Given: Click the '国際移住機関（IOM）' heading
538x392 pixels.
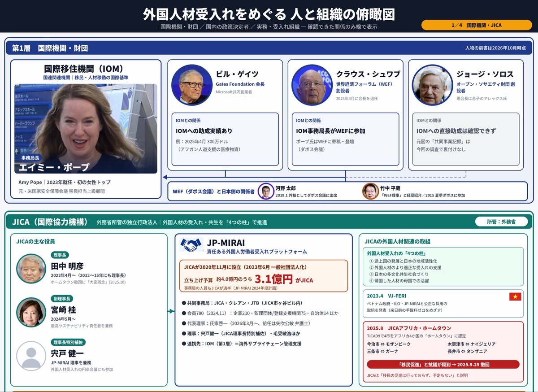Looking at the screenshot, I should coord(86,69).
